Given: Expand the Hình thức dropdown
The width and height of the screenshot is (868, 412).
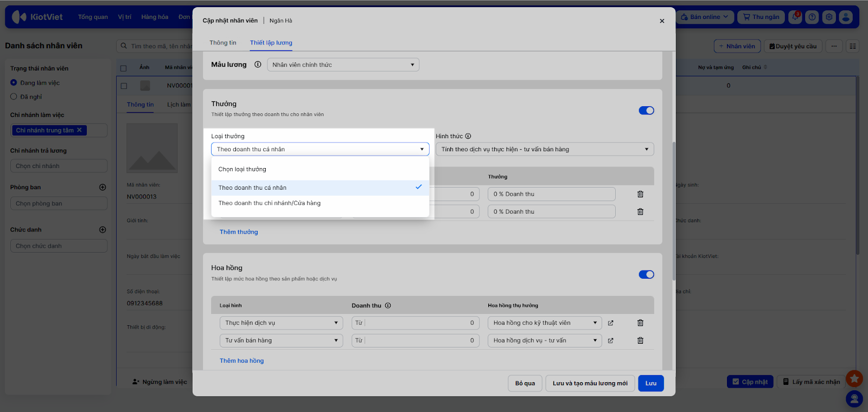Looking at the screenshot, I should click(x=544, y=150).
